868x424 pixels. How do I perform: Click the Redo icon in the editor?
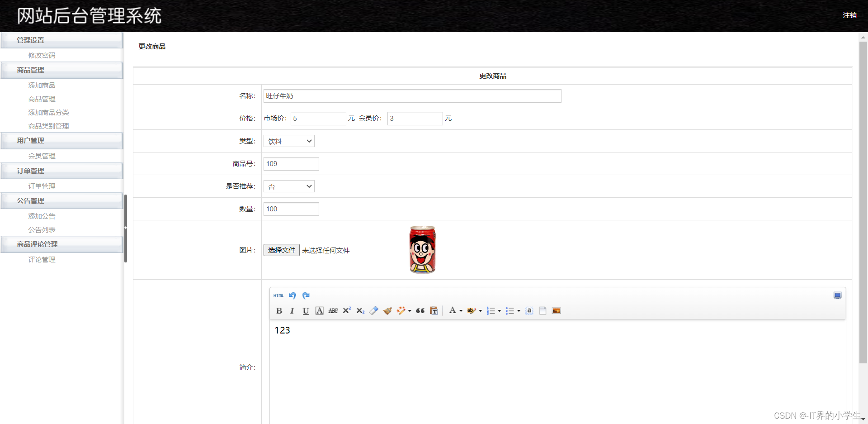pyautogui.click(x=306, y=295)
